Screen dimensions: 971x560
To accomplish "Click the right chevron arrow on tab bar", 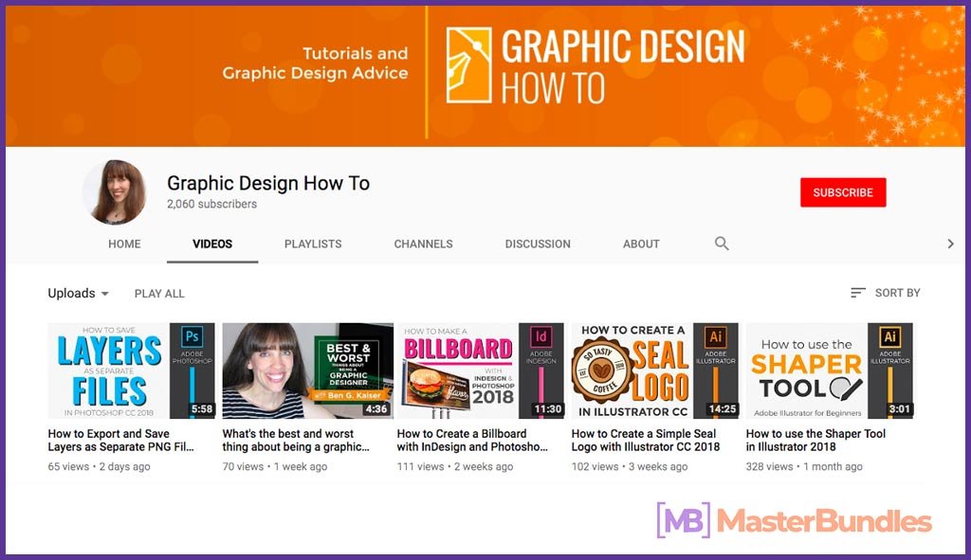I will pyautogui.click(x=950, y=244).
